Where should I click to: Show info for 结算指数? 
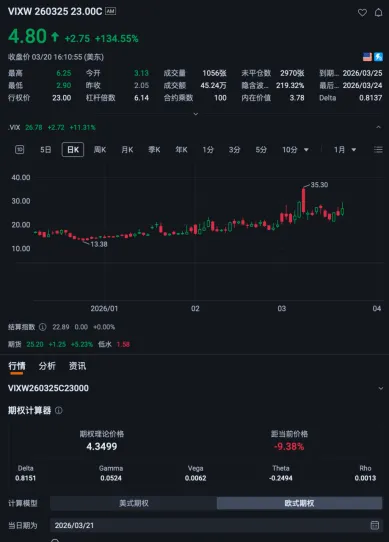tap(42, 327)
